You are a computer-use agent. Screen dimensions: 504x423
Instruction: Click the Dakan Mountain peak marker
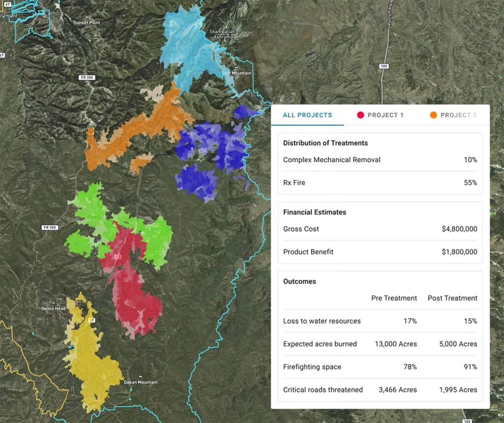140,376
